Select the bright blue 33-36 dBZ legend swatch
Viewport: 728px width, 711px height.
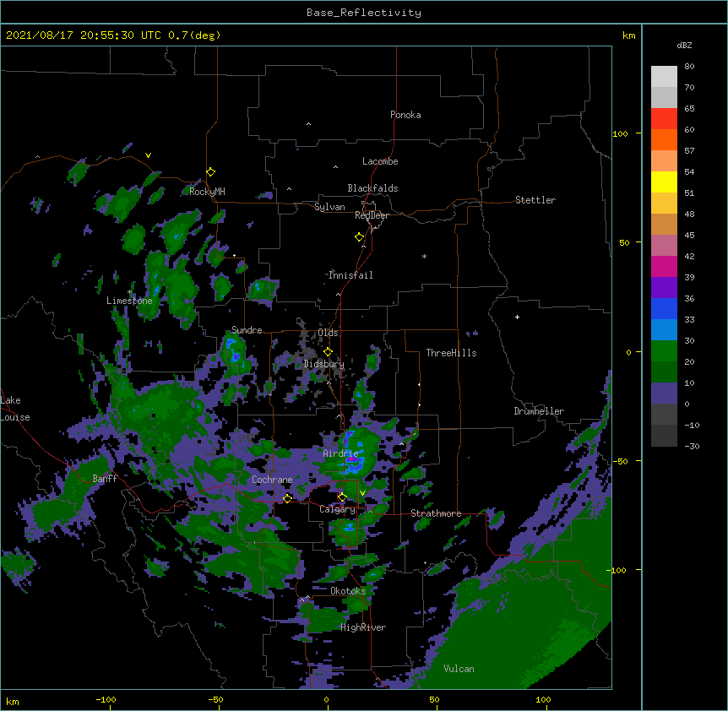tap(664, 308)
